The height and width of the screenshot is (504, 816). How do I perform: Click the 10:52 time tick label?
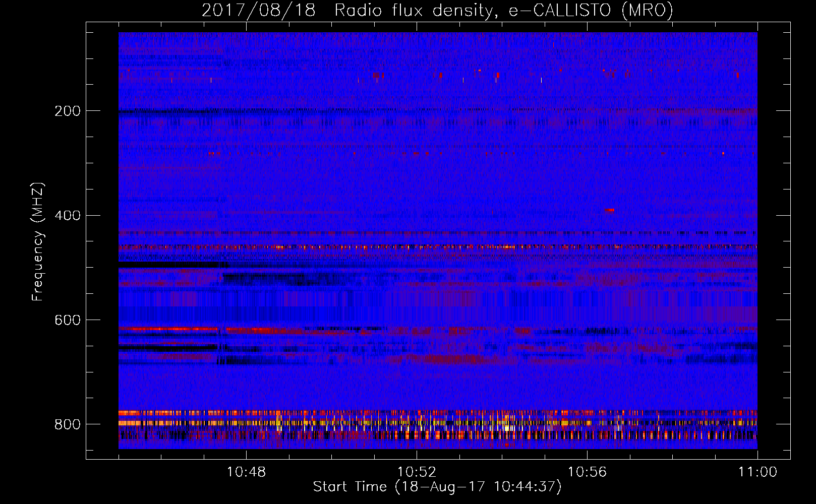point(417,472)
